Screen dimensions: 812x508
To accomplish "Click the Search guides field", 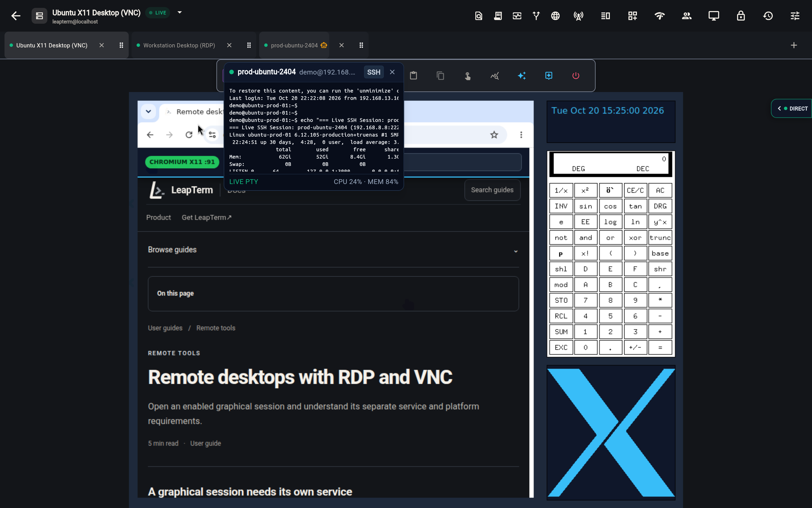I will pyautogui.click(x=492, y=190).
